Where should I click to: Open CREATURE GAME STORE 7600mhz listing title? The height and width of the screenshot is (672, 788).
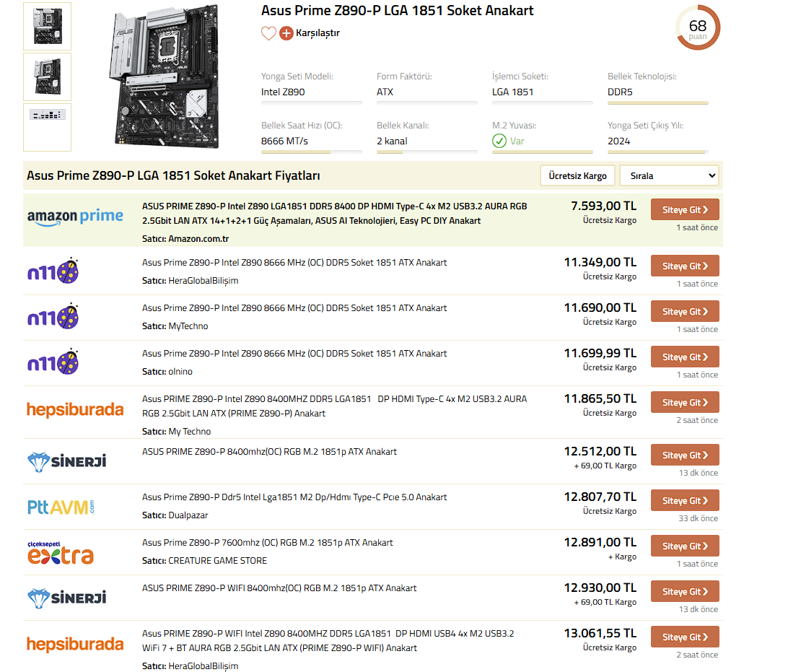(267, 542)
